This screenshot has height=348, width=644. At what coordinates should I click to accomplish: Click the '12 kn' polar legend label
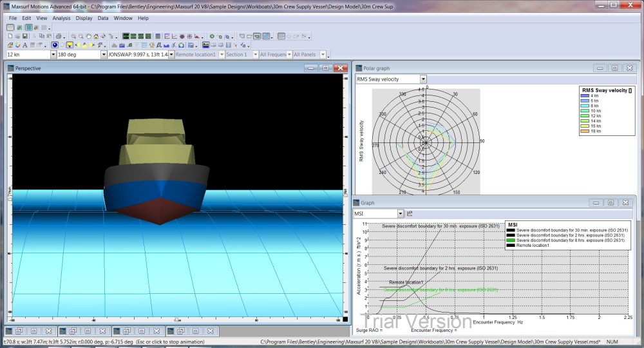(596, 116)
